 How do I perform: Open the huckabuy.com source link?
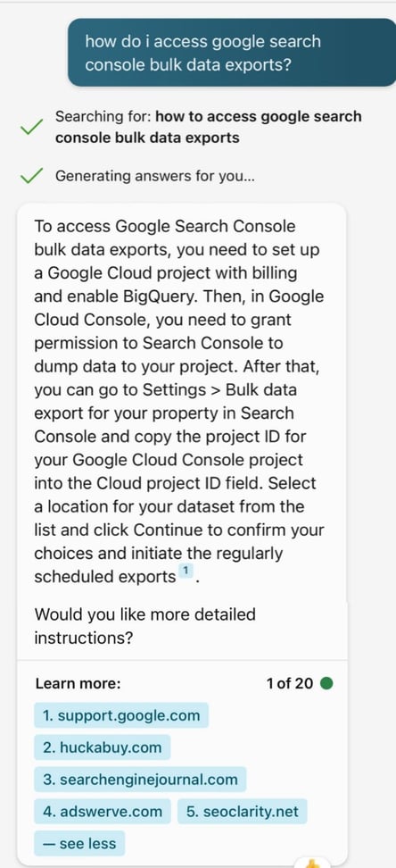coord(103,747)
